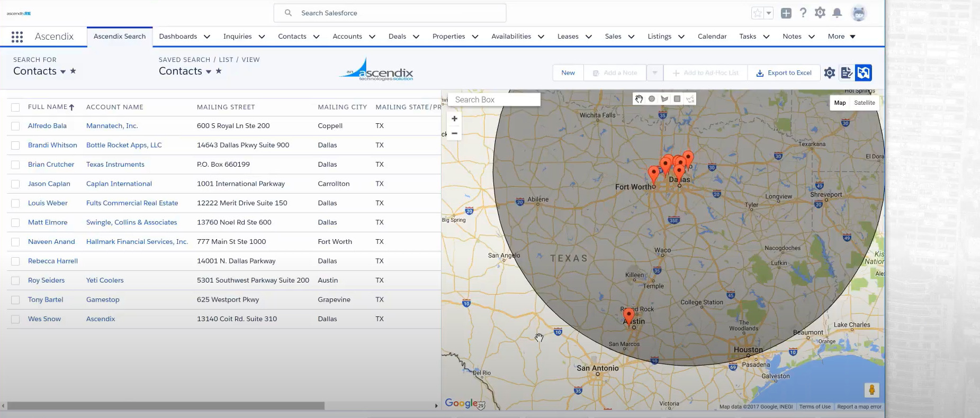Switch to list edit view icon
This screenshot has width=980, height=418.
coord(847,73)
